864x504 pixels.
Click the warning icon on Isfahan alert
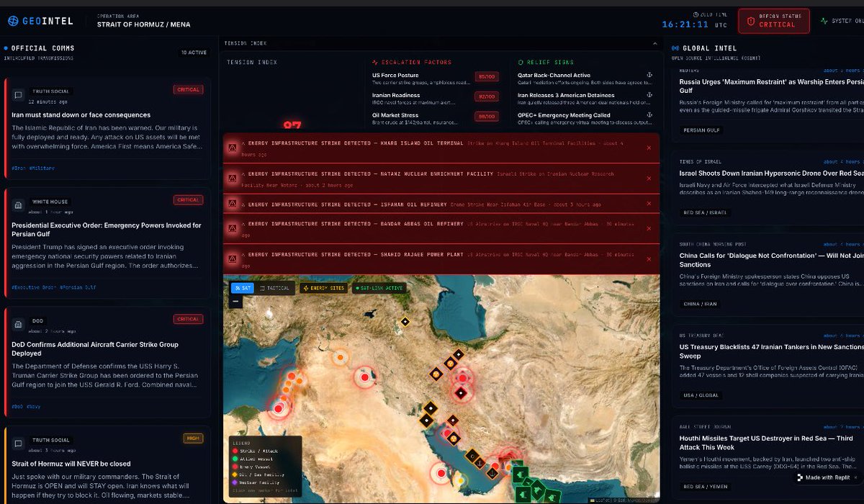coord(233,204)
